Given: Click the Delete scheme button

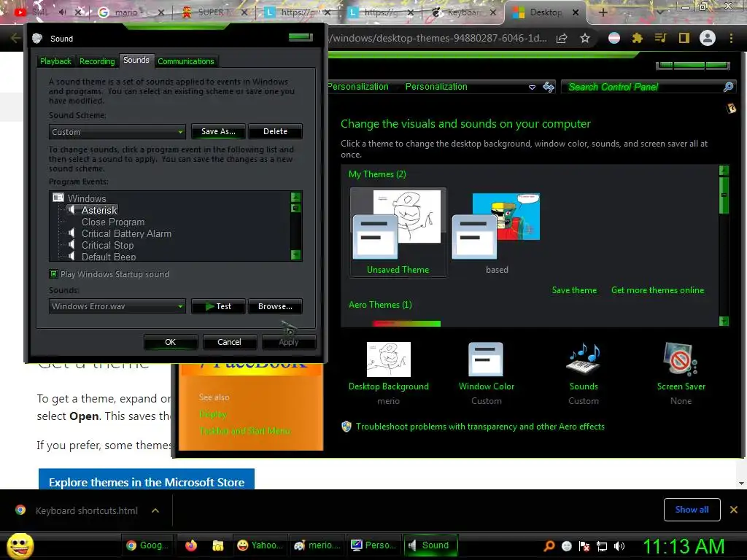Looking at the screenshot, I should tap(275, 131).
